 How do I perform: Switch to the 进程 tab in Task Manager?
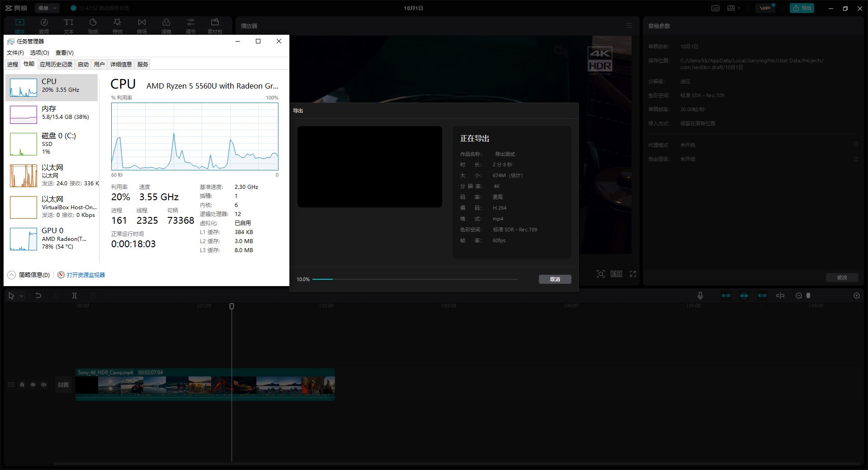point(13,64)
